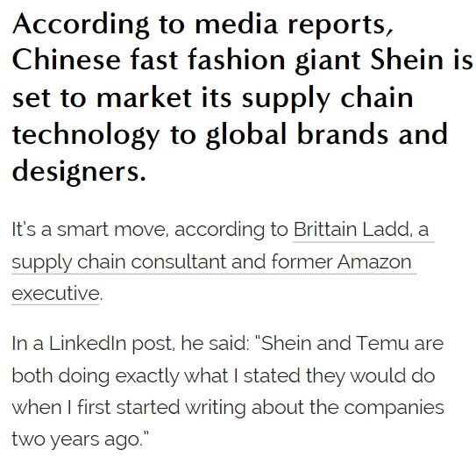Image resolution: width=476 pixels, height=464 pixels.
Task: Click headline text 'technology to global brands and'
Action: click(230, 135)
